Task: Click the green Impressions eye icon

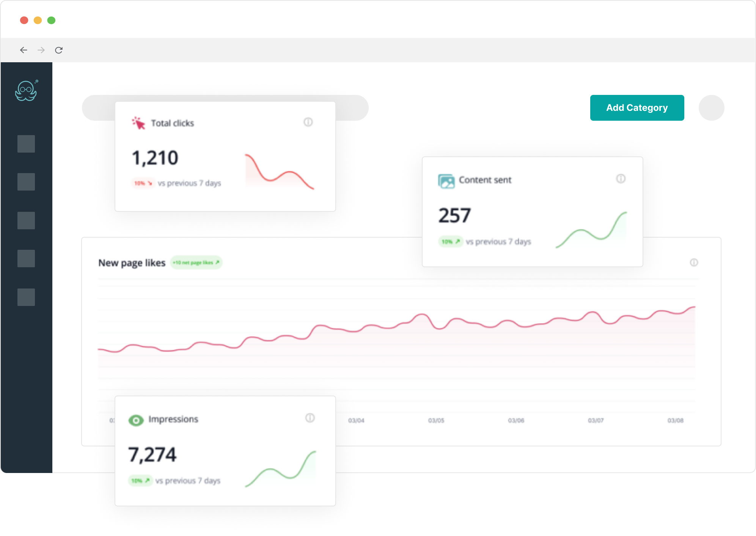Action: [136, 420]
